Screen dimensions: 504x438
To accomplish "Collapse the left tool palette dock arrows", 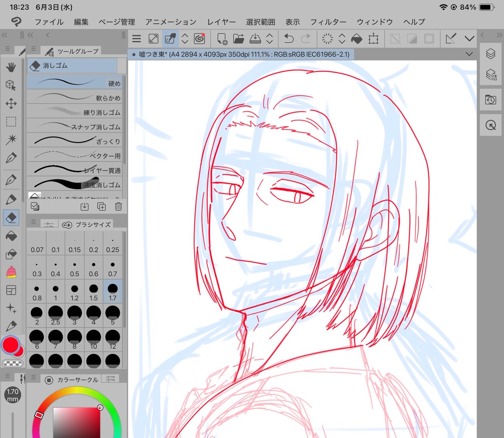I will [x=4, y=35].
